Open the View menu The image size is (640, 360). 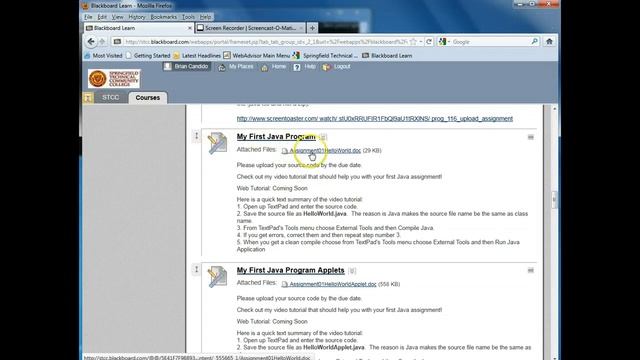coord(118,17)
